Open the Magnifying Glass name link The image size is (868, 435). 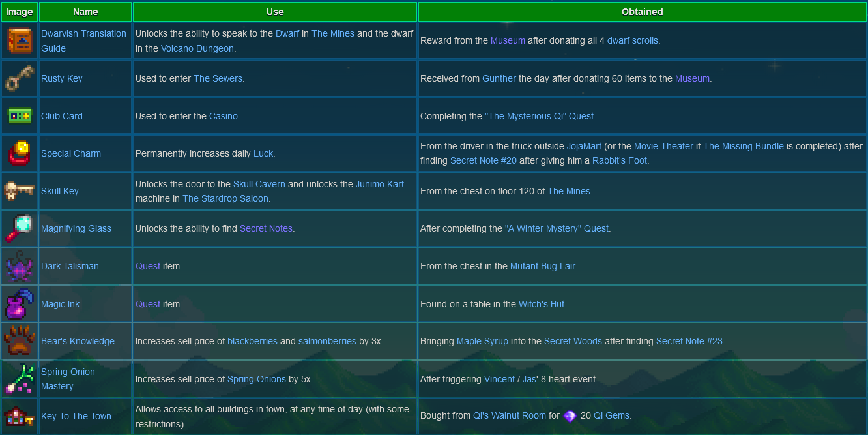pos(76,228)
